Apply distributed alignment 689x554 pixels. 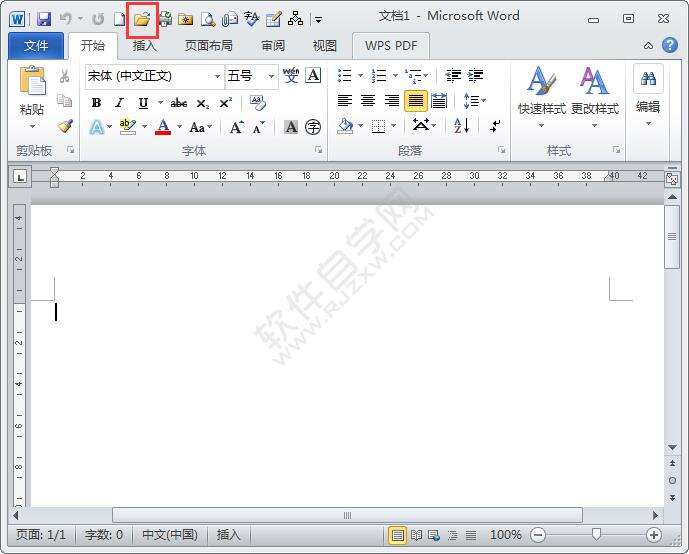(x=439, y=101)
